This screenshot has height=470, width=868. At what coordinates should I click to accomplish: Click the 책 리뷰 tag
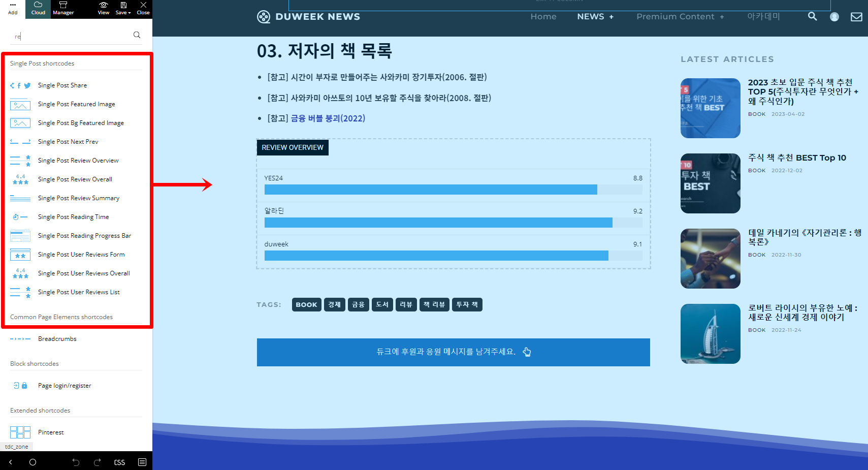tap(434, 305)
